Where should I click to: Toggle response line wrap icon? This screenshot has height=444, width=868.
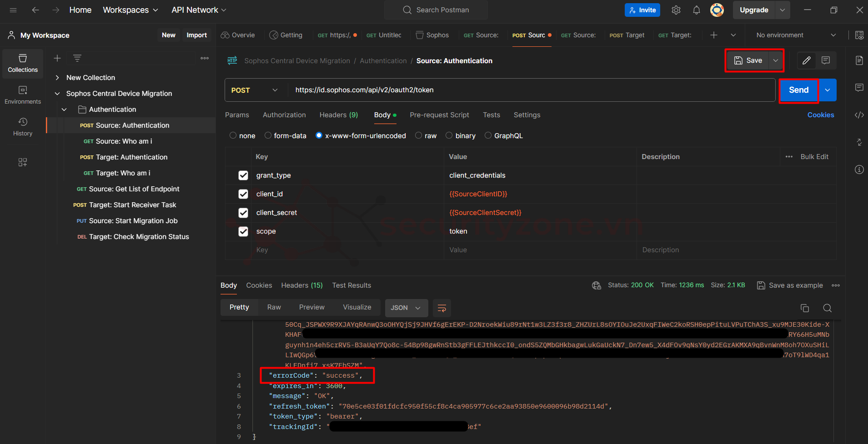(442, 308)
